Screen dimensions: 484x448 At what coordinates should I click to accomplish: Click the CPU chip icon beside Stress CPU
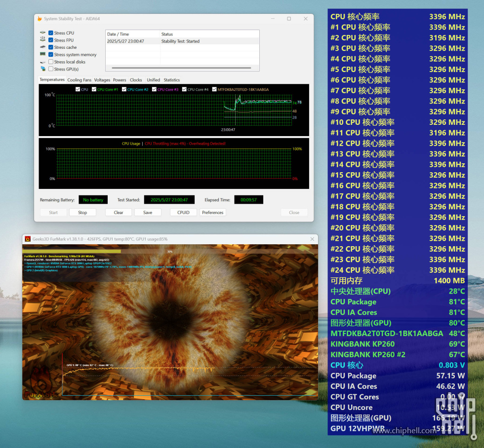tap(42, 33)
